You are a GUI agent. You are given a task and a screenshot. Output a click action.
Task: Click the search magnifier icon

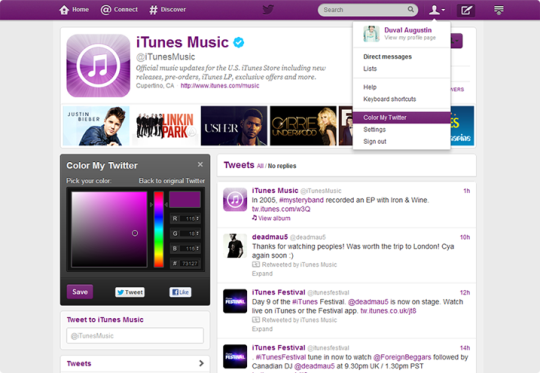411,9
